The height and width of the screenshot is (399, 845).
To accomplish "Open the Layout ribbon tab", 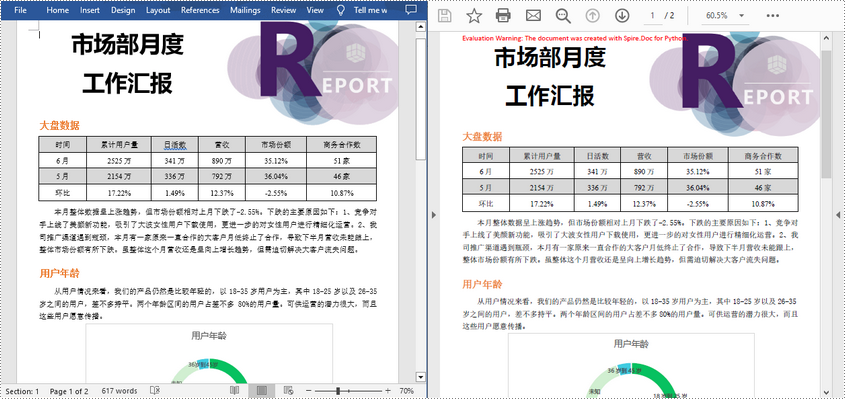I will click(x=158, y=10).
